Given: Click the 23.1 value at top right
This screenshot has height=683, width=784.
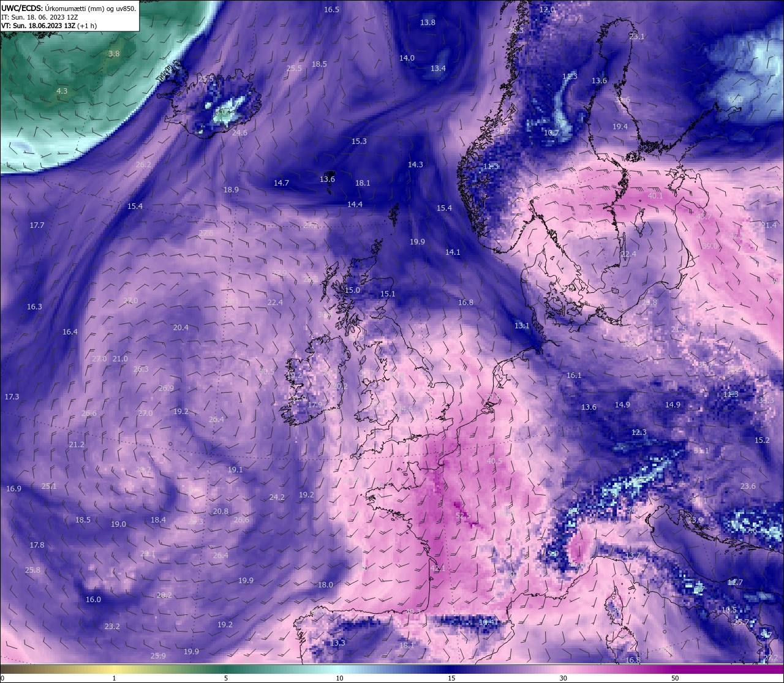Looking at the screenshot, I should click(x=637, y=36).
